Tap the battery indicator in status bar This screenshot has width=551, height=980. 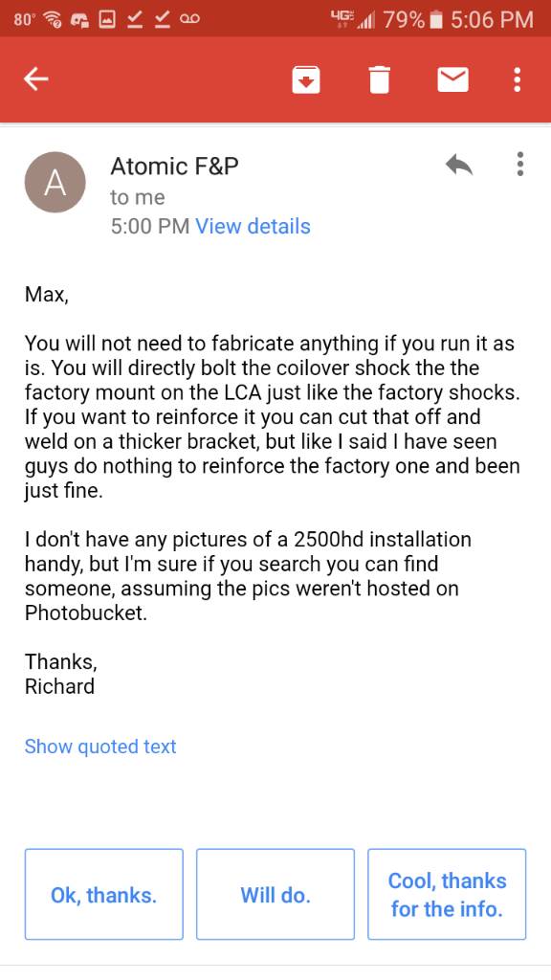[x=438, y=19]
